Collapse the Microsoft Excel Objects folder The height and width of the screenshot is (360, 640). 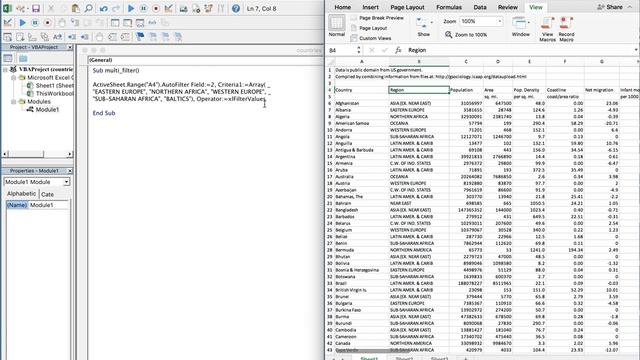coord(13,77)
